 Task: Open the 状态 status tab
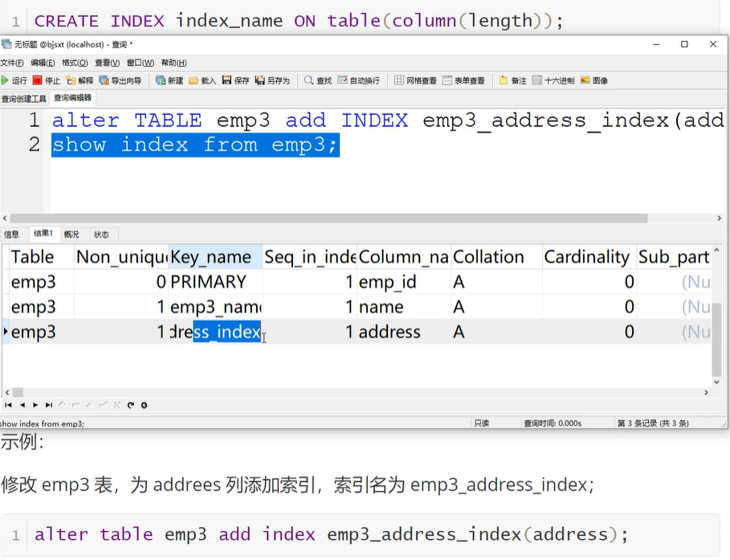click(x=101, y=235)
